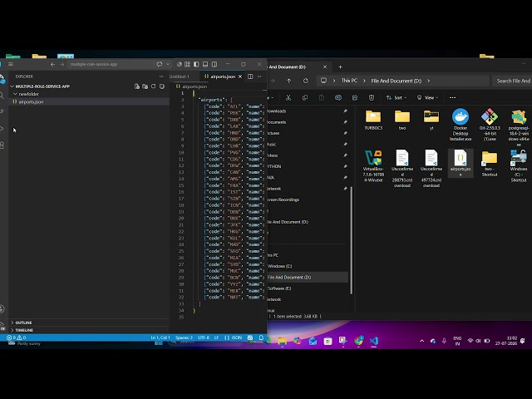Click File And Document (D:) in breadcrumb
This screenshot has width=532, height=399.
396,81
